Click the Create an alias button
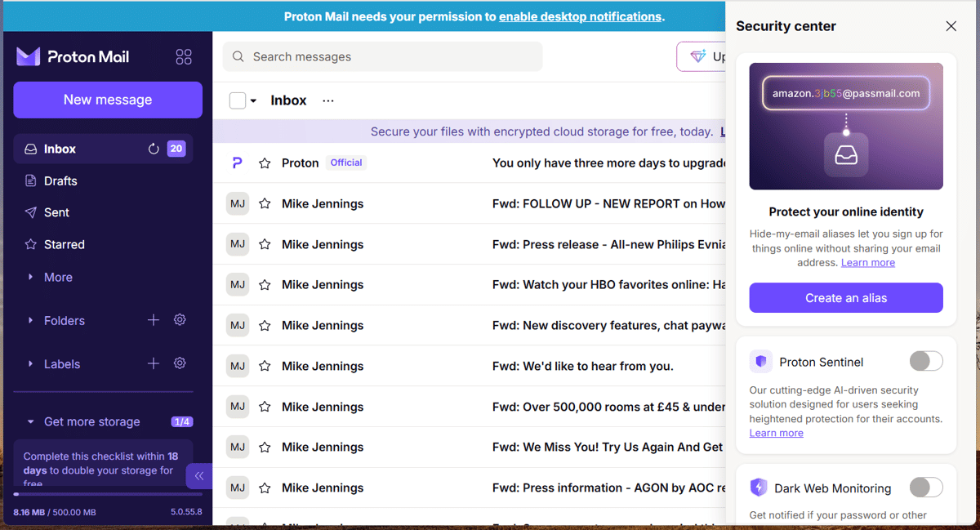This screenshot has width=980, height=530. pos(846,297)
